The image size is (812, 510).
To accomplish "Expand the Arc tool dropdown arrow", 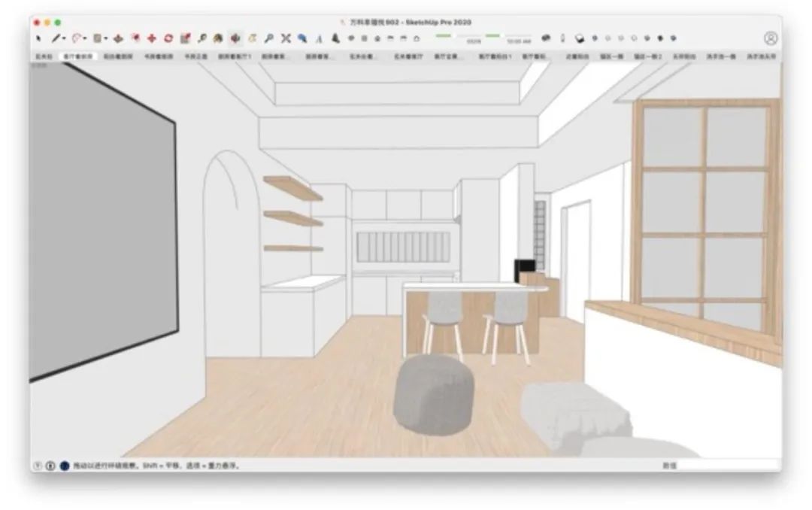I will coord(86,38).
